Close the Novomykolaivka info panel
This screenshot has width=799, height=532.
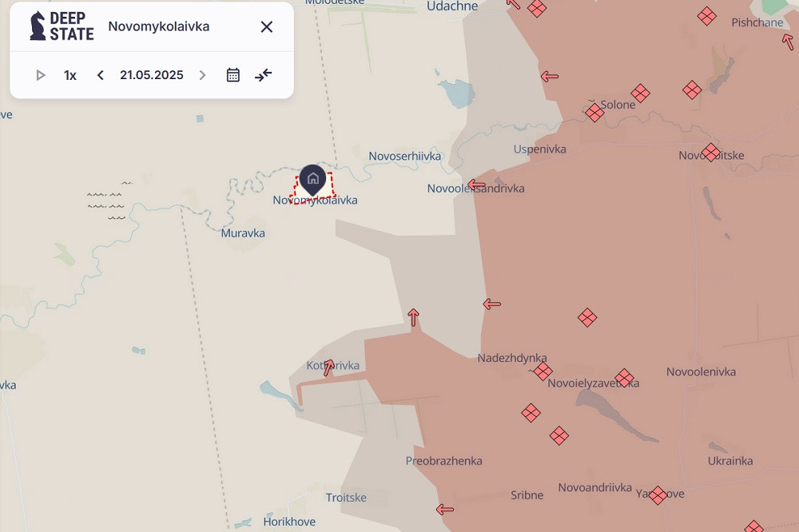[267, 26]
